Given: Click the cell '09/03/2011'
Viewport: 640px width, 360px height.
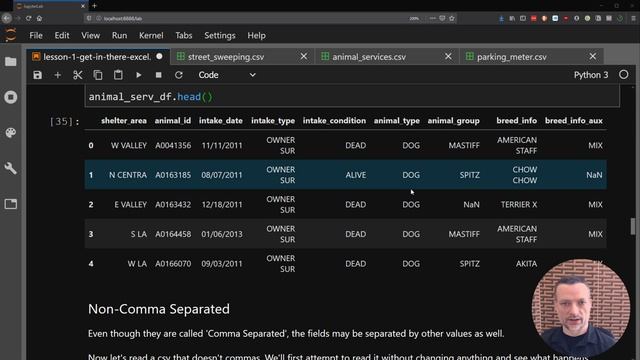Looking at the screenshot, I should coord(222,264).
